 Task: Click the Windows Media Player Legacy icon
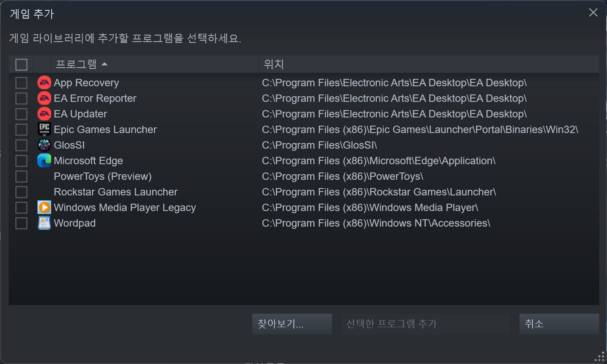[x=44, y=208]
